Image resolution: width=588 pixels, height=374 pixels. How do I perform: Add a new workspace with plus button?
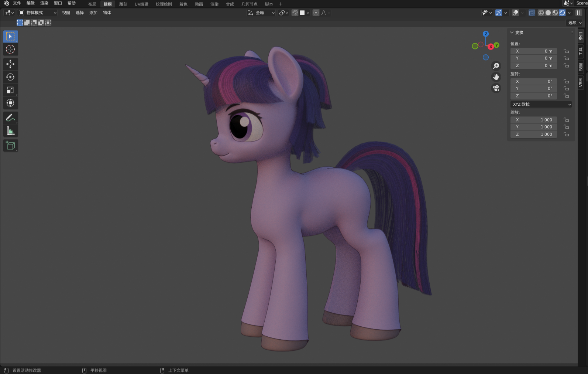281,4
